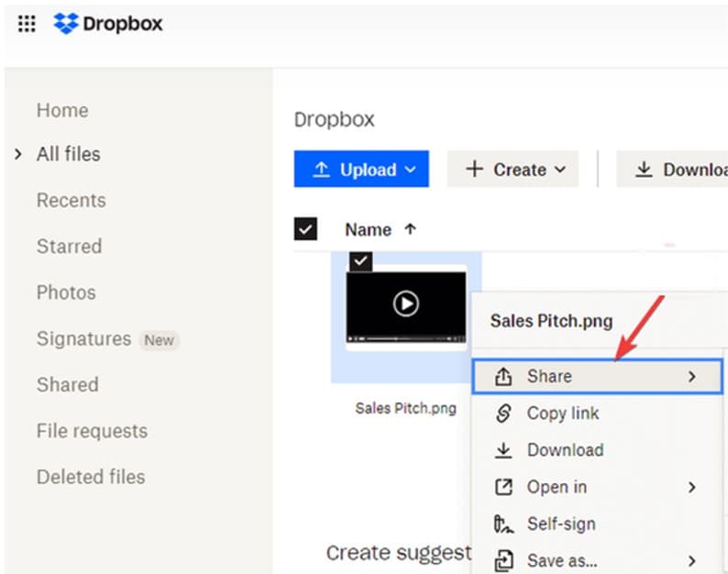Click the share icon in context menu
The height and width of the screenshot is (574, 728).
click(502, 377)
